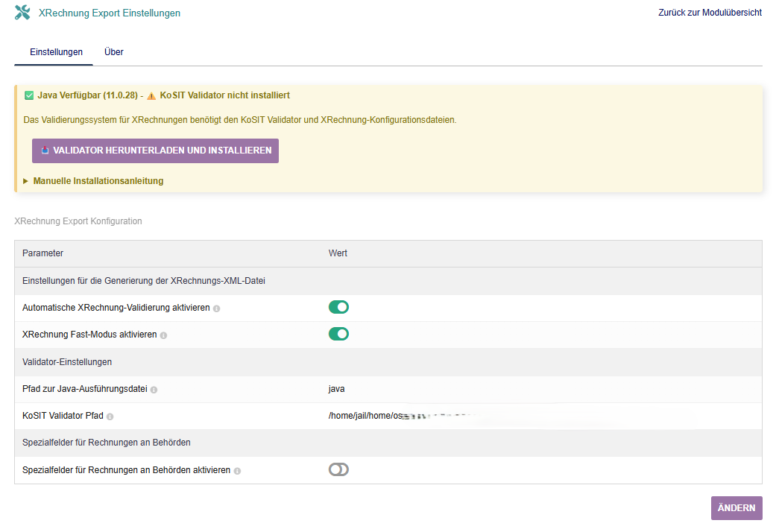
Task: Select the Einstellungen tab
Action: (x=56, y=52)
